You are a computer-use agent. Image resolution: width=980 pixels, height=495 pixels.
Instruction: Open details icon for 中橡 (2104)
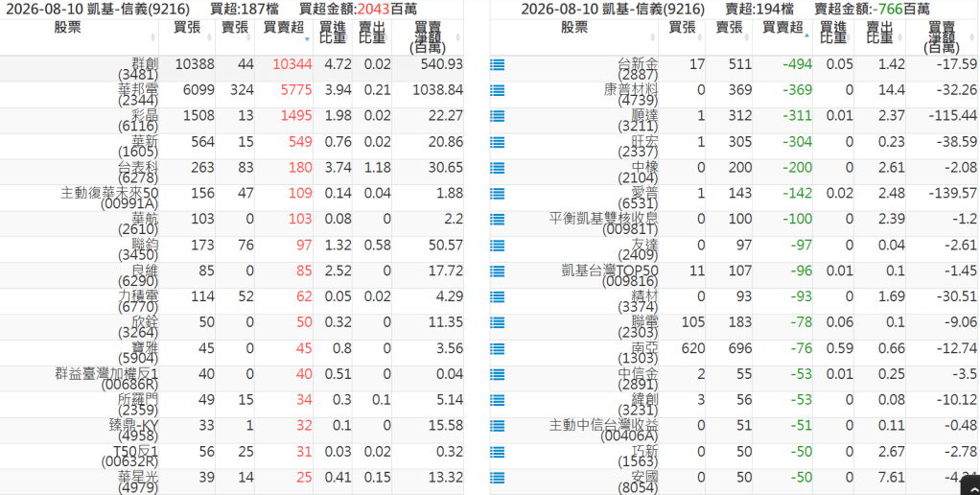(x=498, y=168)
